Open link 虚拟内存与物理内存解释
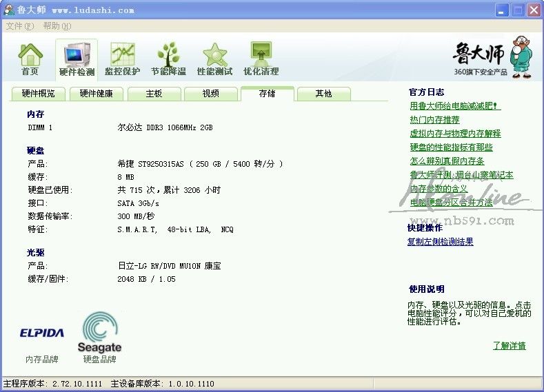This screenshot has width=544, height=392. pos(455,134)
